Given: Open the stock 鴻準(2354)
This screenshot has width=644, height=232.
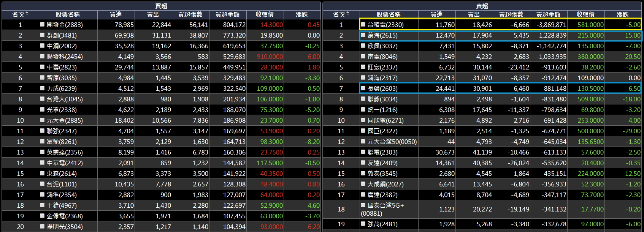Looking at the screenshot, I should (62, 195).
